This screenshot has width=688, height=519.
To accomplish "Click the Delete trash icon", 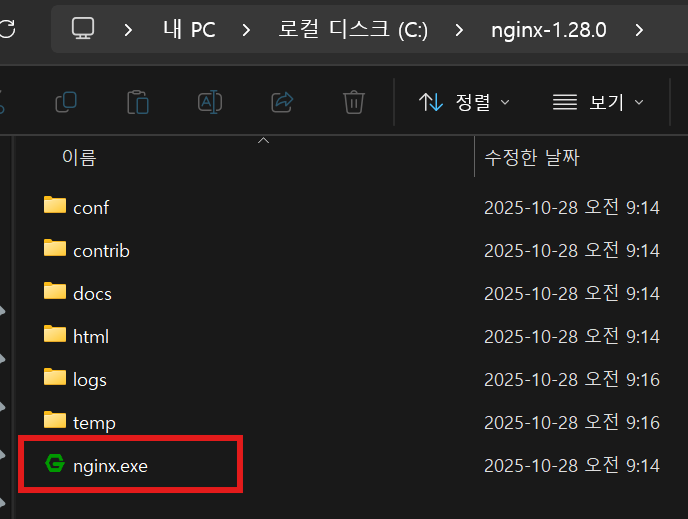I will click(x=354, y=102).
